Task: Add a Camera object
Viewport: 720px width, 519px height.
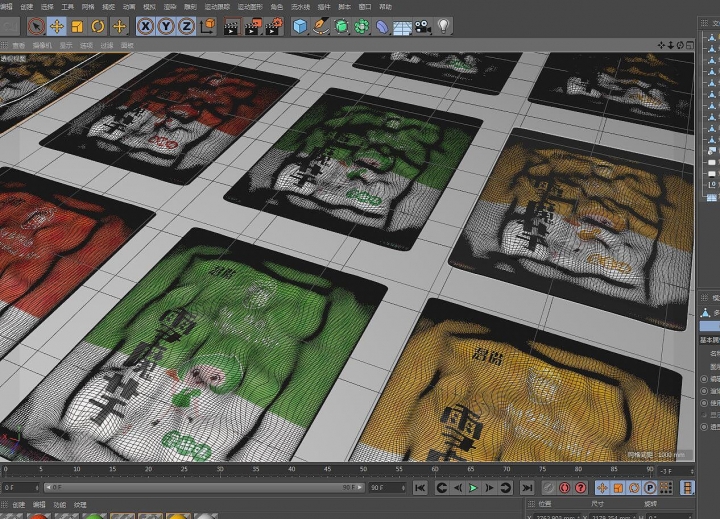Action: coord(423,26)
